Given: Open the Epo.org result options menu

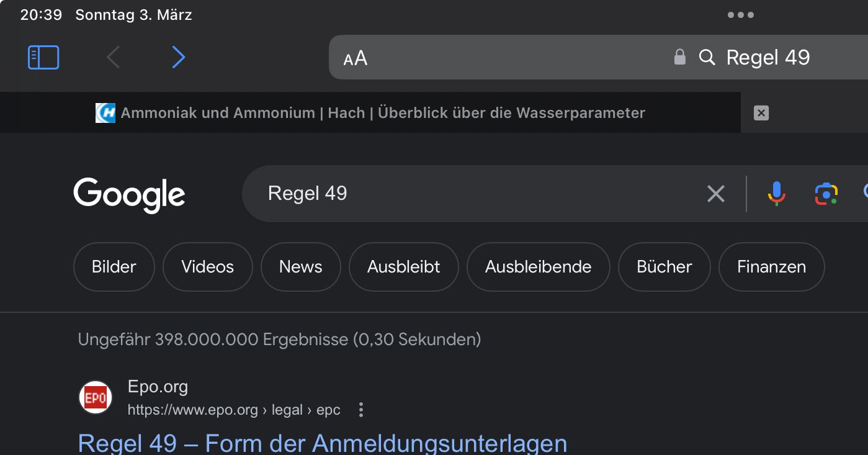Looking at the screenshot, I should coord(361,410).
